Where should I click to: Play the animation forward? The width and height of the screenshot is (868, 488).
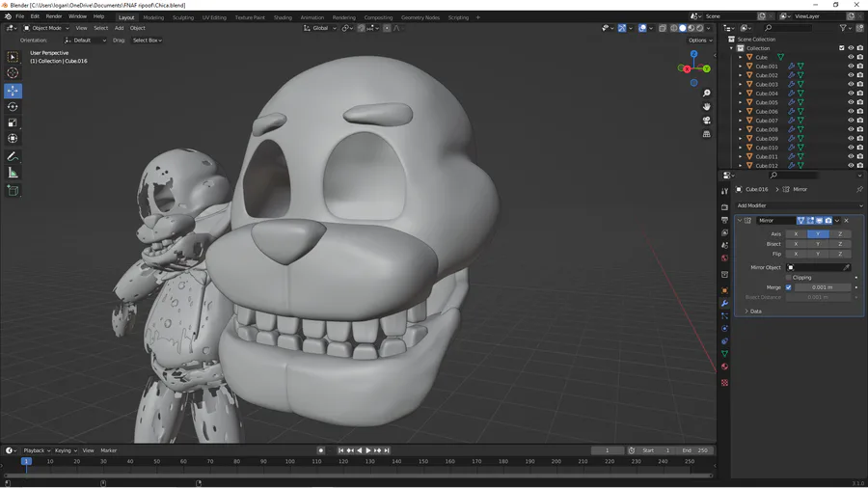(368, 450)
